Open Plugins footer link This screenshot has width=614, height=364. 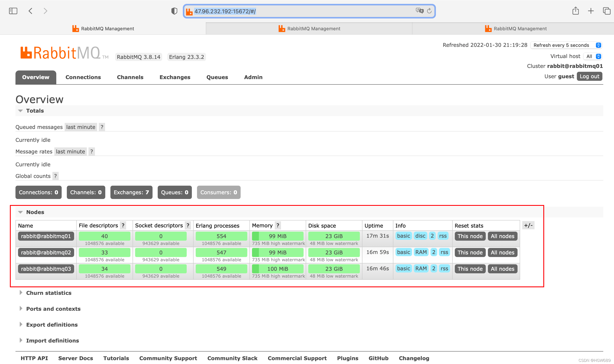pos(347,358)
